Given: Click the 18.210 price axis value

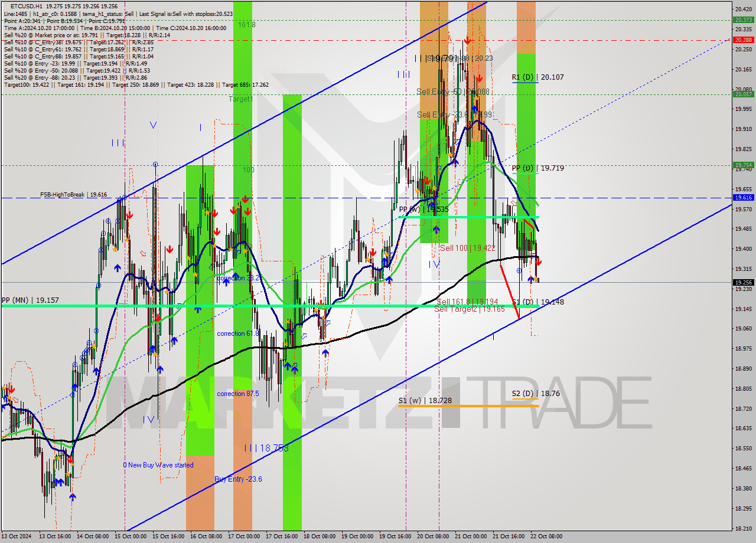Looking at the screenshot, I should [743, 528].
